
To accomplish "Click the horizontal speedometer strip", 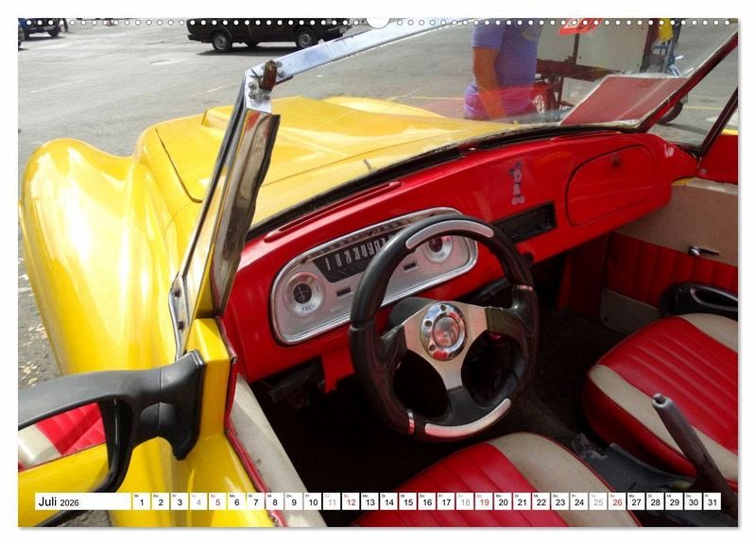I will point(364,257).
